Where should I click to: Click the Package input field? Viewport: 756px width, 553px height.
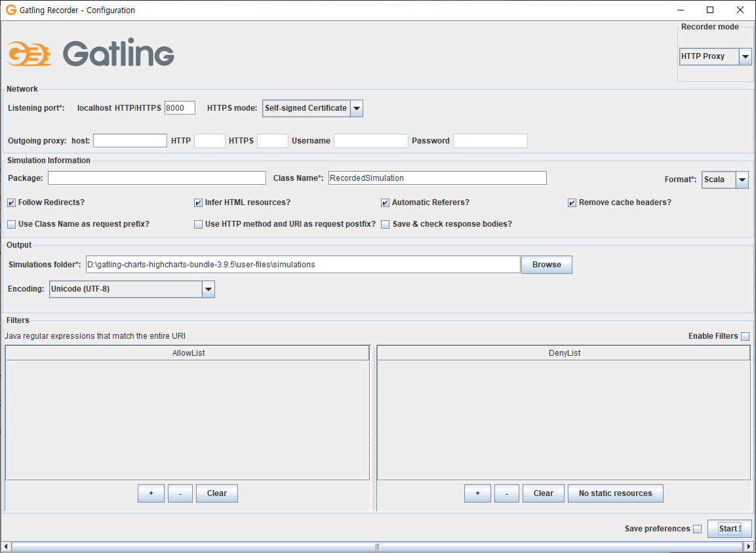pyautogui.click(x=157, y=178)
